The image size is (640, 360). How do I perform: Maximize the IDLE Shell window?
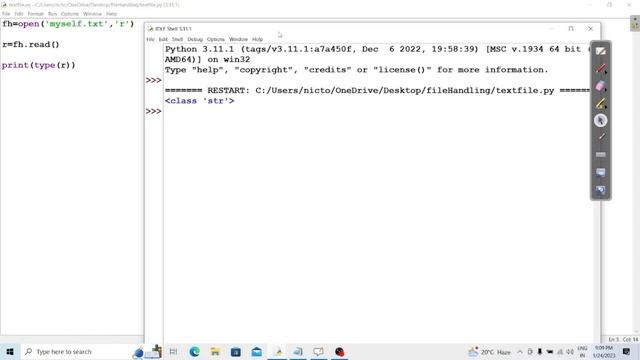tap(571, 29)
